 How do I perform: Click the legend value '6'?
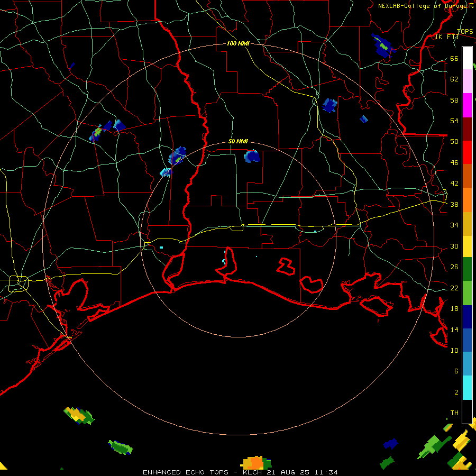(x=456, y=371)
